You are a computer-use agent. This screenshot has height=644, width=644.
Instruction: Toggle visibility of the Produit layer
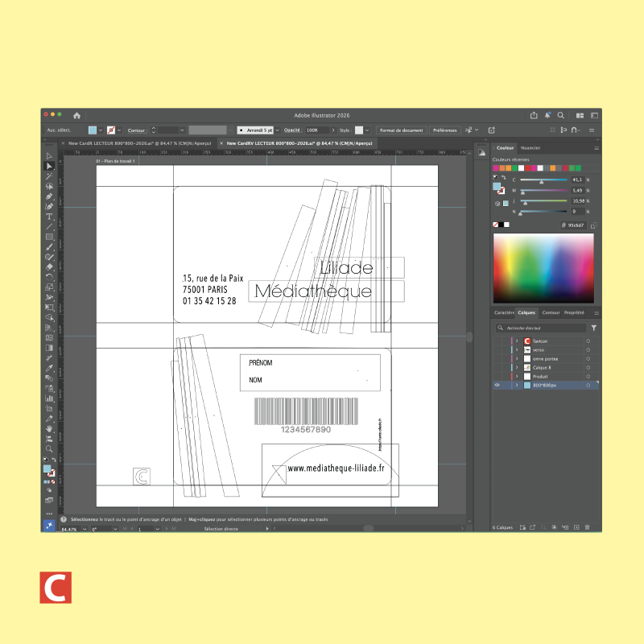tap(497, 377)
